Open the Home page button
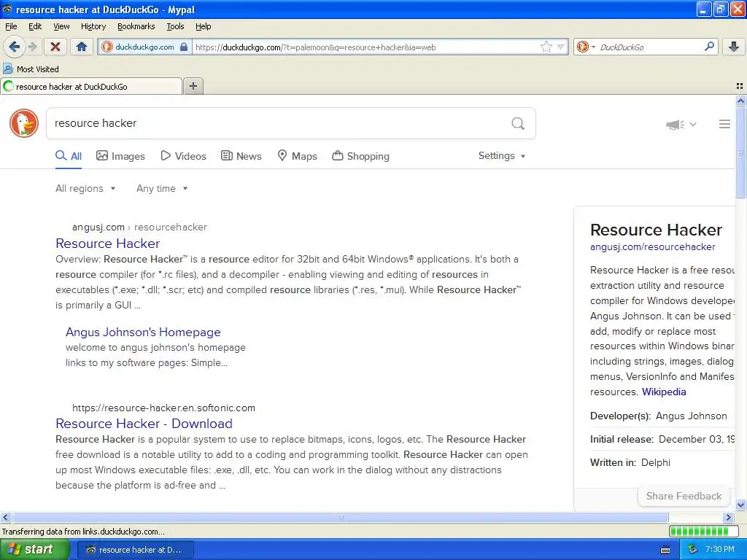This screenshot has height=560, width=747. (x=82, y=47)
